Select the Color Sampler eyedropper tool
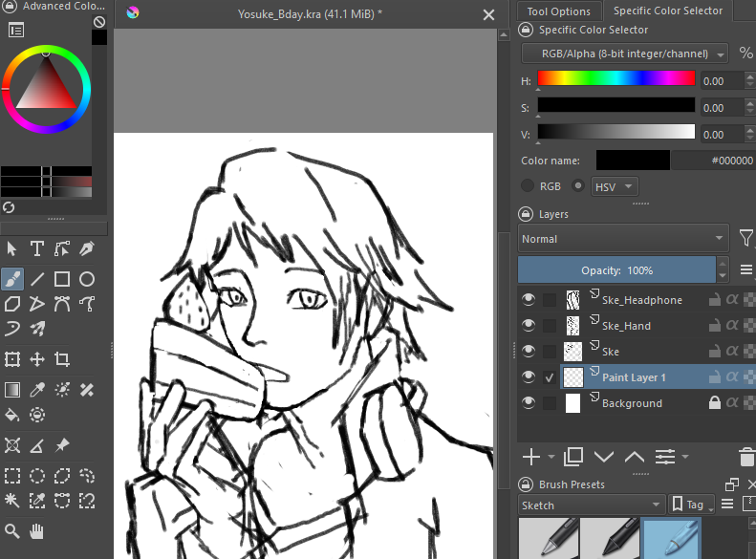Viewport: 756px width, 559px height. [37, 390]
